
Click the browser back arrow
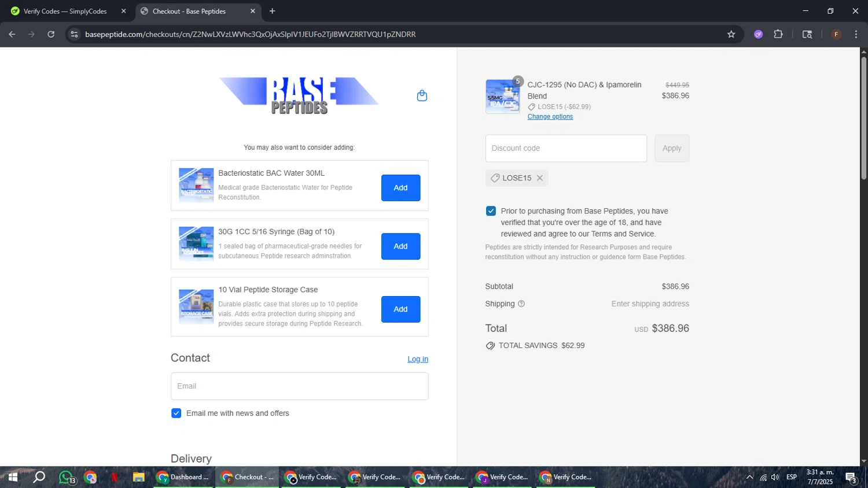pyautogui.click(x=12, y=34)
